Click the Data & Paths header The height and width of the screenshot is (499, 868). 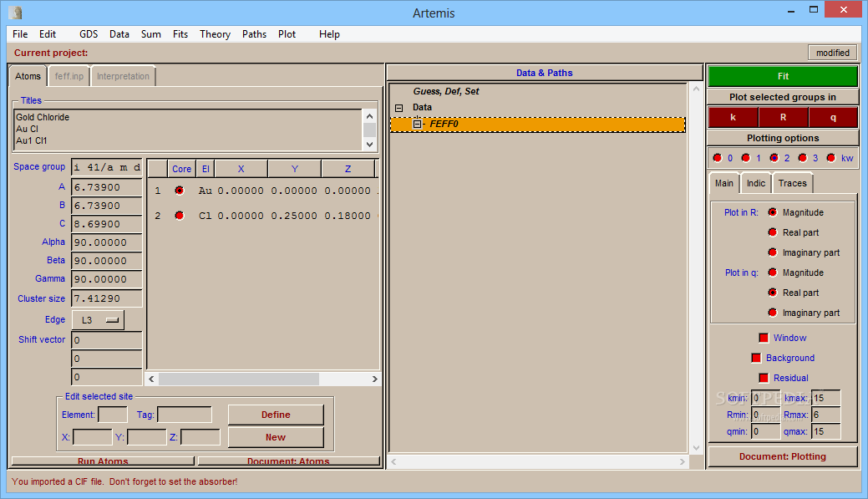pos(544,73)
